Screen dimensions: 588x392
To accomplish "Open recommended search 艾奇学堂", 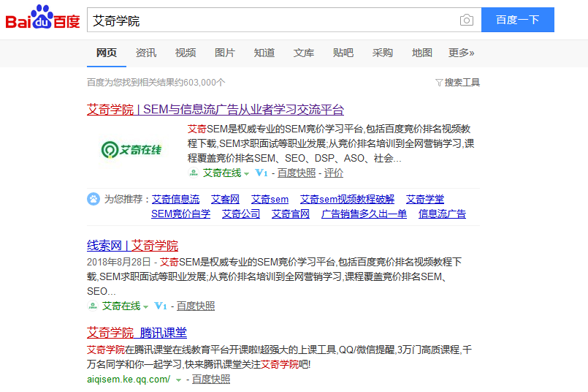I will point(425,200).
